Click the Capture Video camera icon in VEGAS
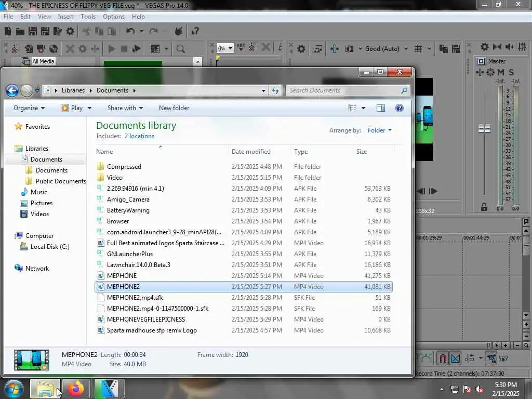 click(41, 48)
